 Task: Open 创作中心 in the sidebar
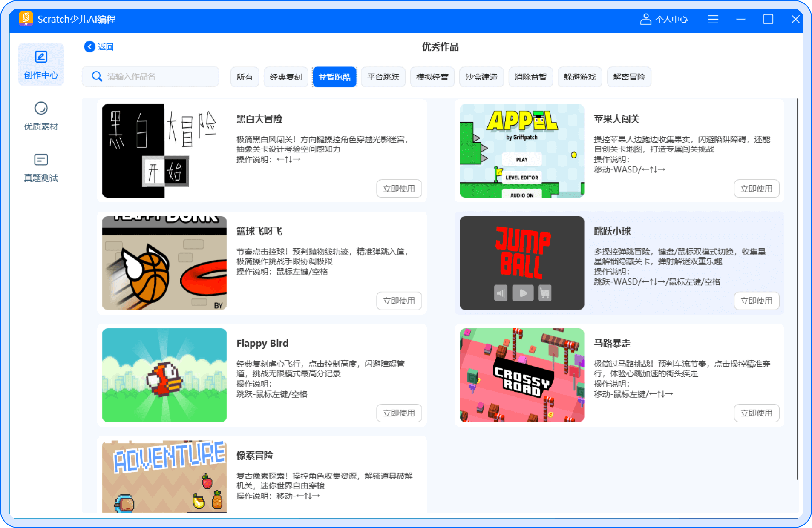point(41,65)
